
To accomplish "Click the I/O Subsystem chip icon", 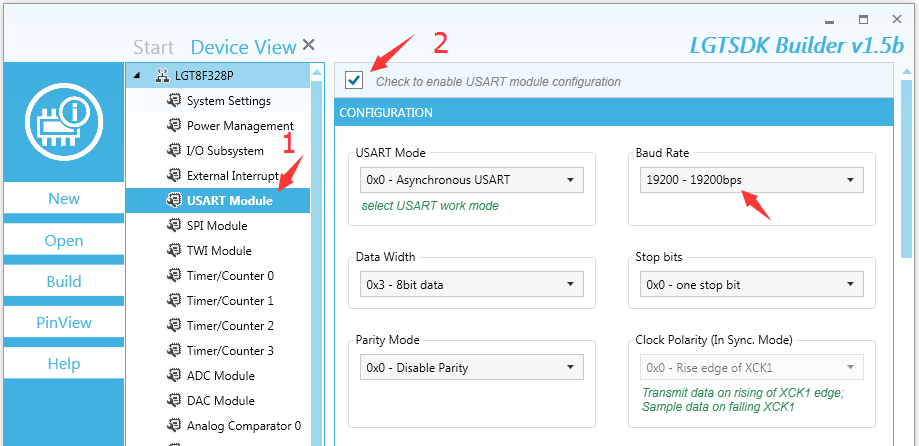I will coord(173,151).
